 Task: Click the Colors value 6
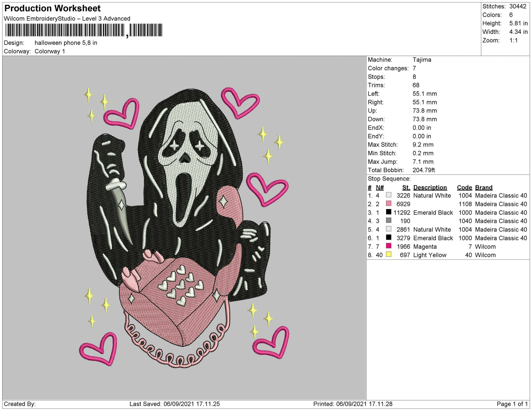pos(511,15)
